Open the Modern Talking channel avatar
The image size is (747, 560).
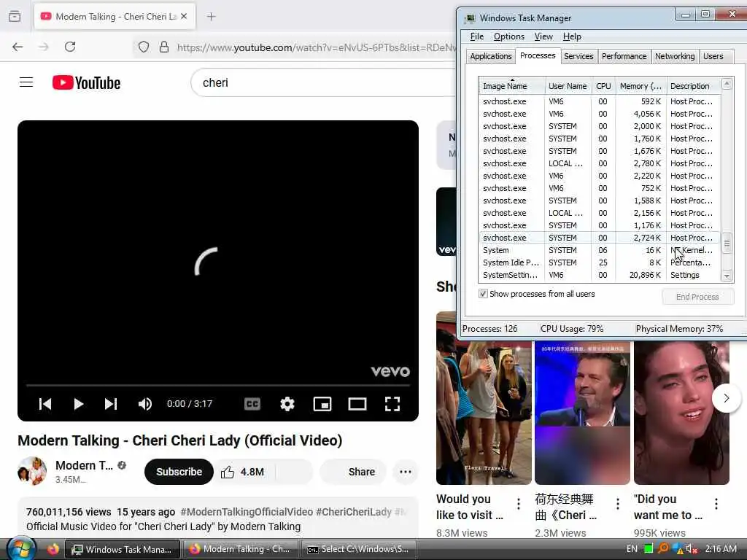pyautogui.click(x=32, y=471)
